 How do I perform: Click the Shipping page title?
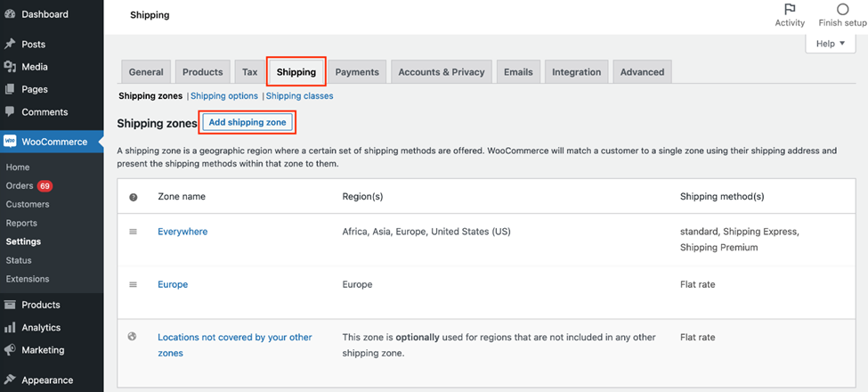point(150,15)
